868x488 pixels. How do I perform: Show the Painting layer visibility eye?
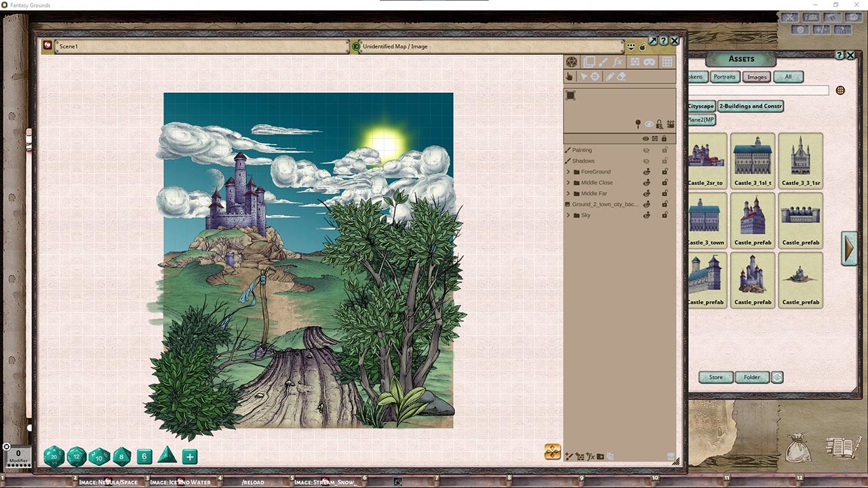click(x=646, y=150)
